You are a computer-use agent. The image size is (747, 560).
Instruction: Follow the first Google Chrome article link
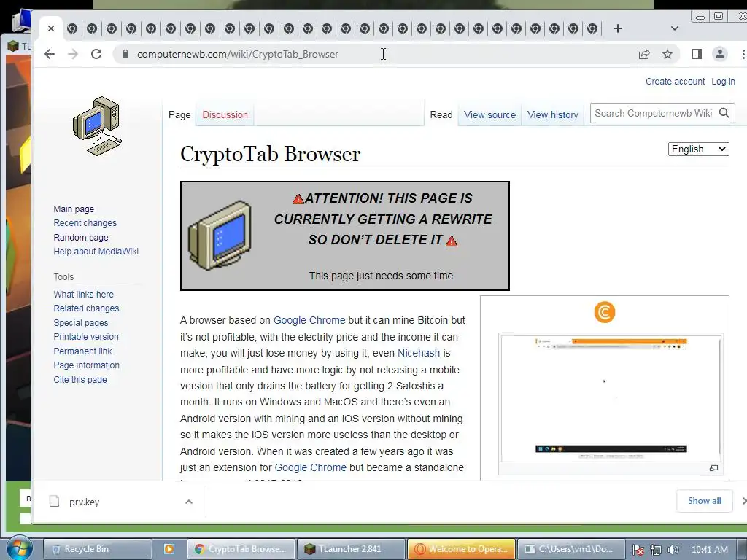309,321
